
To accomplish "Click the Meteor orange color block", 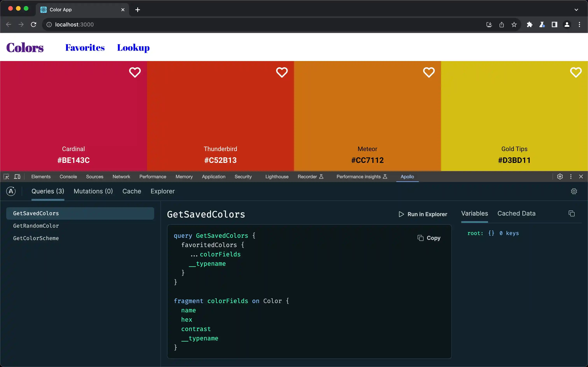I will coord(367,109).
